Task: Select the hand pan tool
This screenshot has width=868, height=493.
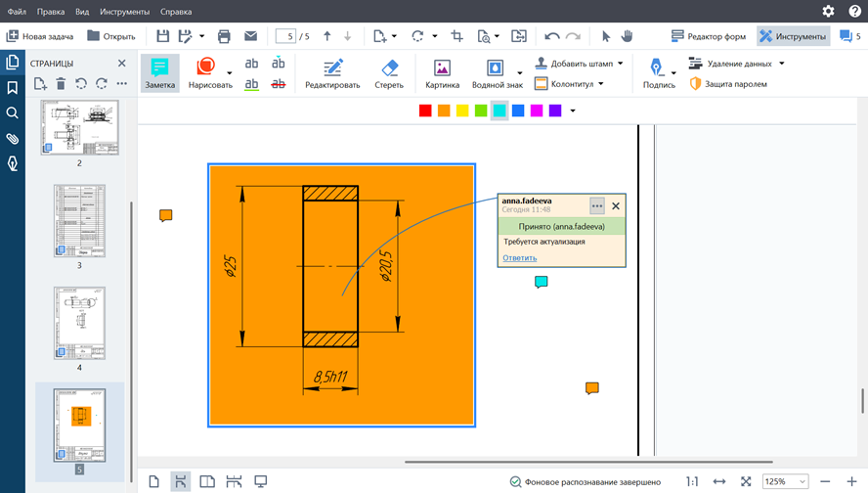Action: pyautogui.click(x=628, y=36)
